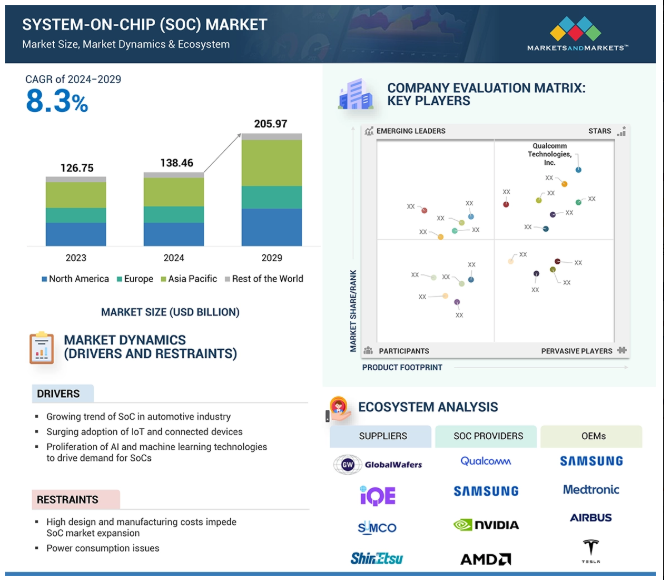Click the Samsung logo under SoC Providers
Viewport: 664px width, 580px height.
click(x=486, y=491)
